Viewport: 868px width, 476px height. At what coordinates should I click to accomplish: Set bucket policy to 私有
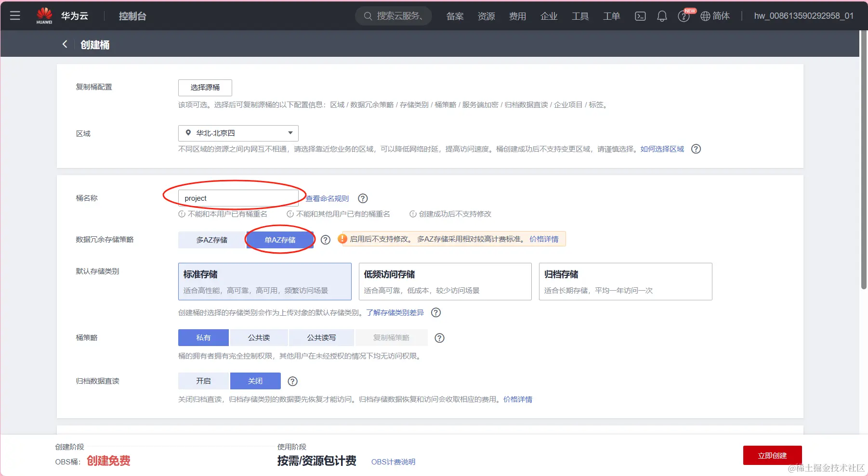point(203,338)
